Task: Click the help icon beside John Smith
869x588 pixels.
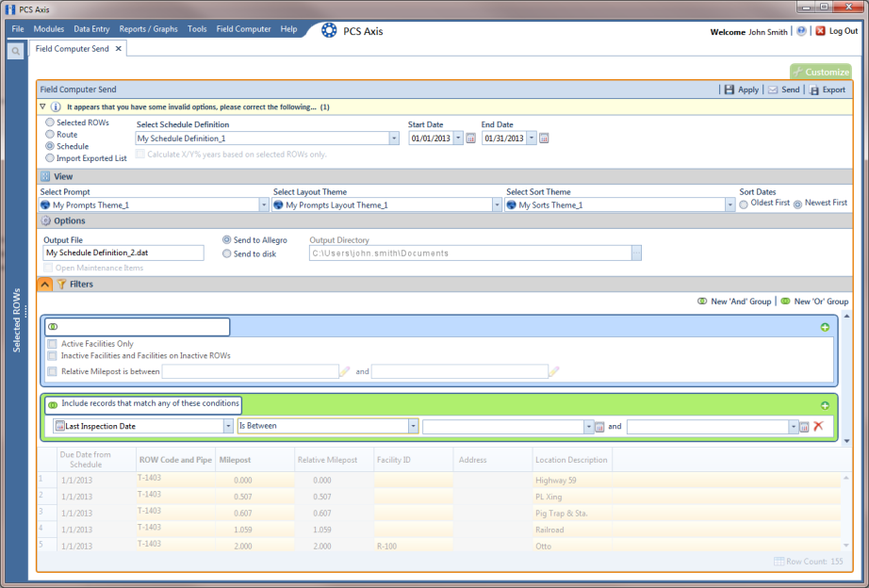Action: 801,32
